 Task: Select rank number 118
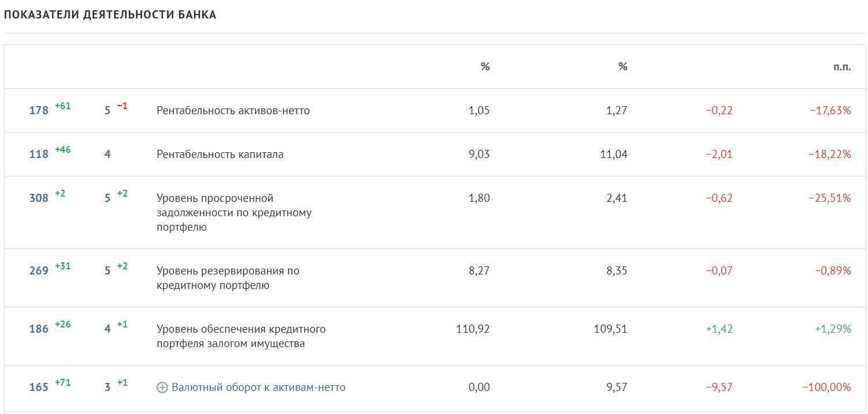click(39, 154)
